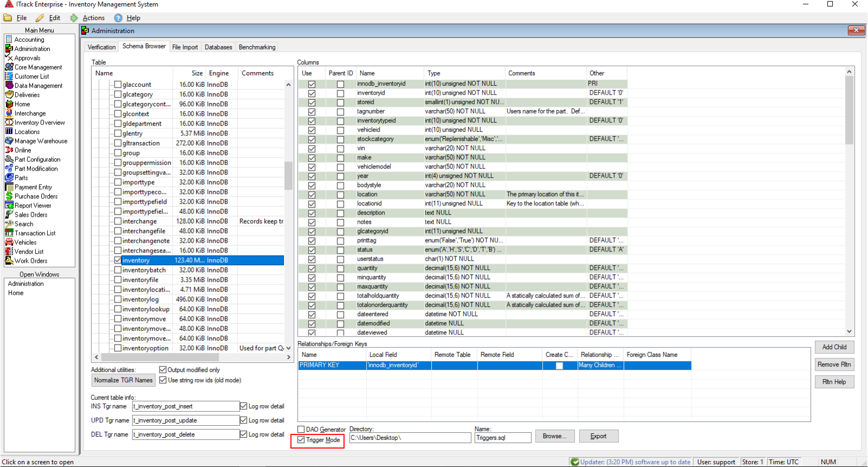Screen dimensions: 868x467
Task: Click the Browse... button
Action: [x=554, y=436]
